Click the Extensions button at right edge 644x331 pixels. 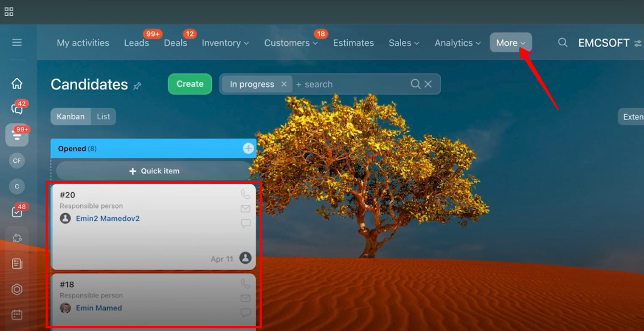(631, 116)
